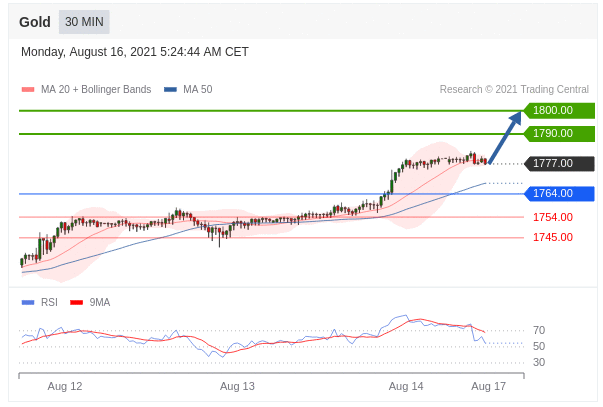Click the Monday, August 16 timestamp text
This screenshot has width=603, height=407.
135,52
